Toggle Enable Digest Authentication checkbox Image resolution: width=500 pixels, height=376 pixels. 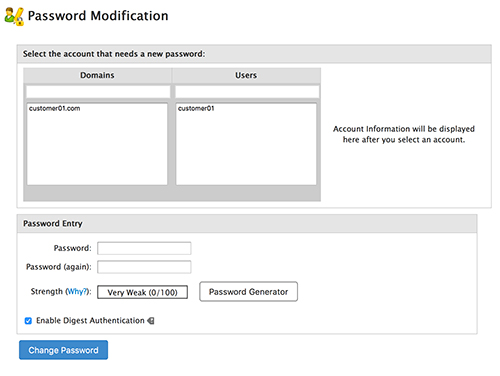[x=28, y=321]
